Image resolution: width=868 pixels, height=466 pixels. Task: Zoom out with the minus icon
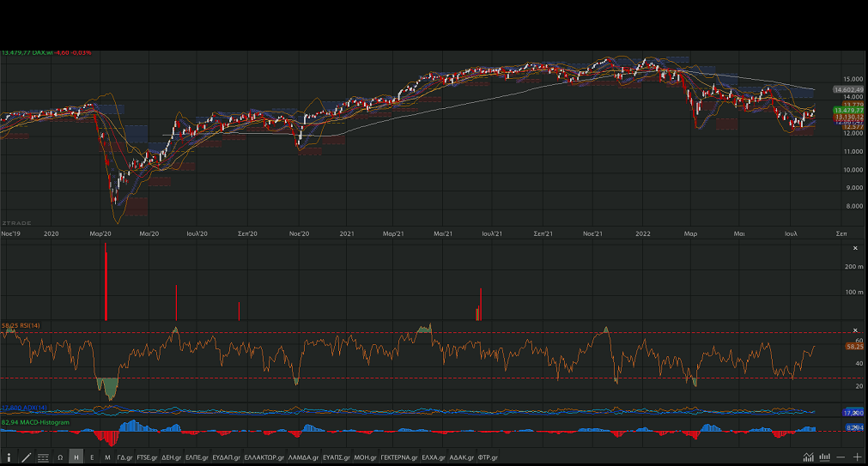click(841, 457)
